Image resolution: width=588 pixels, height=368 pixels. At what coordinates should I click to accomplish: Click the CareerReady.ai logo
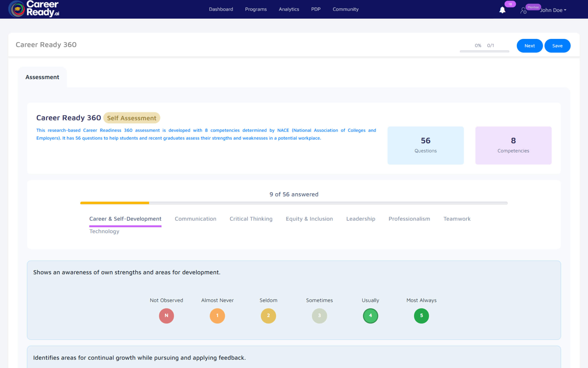pos(34,9)
